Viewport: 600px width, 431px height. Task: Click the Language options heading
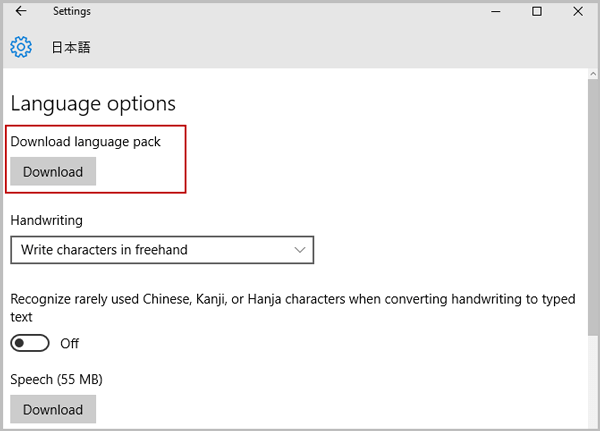(93, 104)
